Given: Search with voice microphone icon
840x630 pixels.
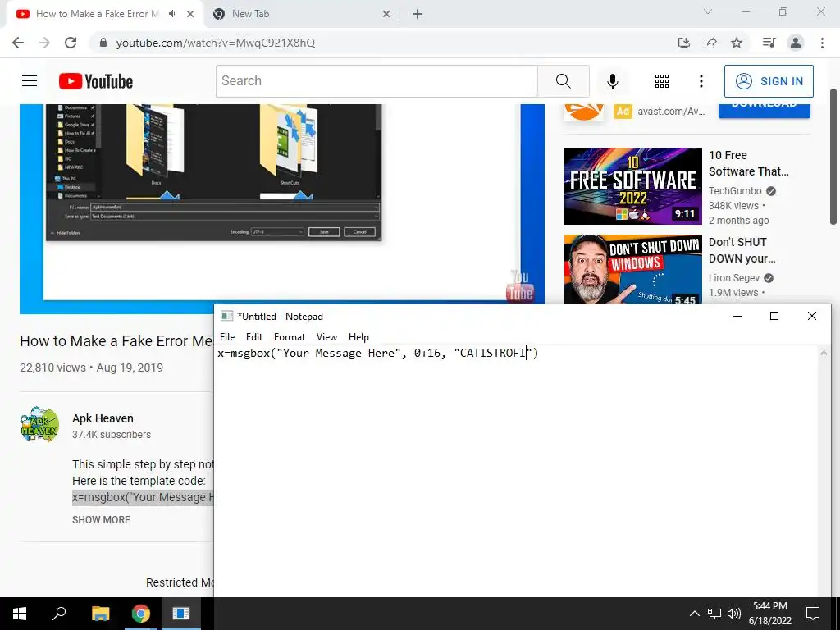Looking at the screenshot, I should click(x=612, y=81).
